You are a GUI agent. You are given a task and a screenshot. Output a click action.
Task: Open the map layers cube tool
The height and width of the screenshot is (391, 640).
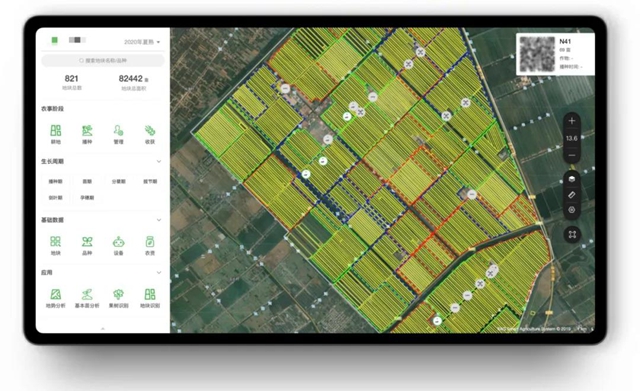coord(572,179)
